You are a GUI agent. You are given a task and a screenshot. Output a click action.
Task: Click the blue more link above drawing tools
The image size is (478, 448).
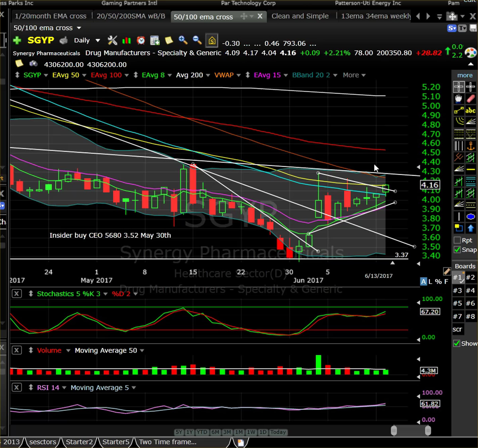(x=465, y=75)
